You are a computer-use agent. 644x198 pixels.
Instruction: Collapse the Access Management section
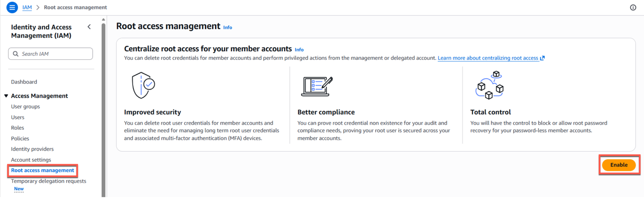[6, 96]
